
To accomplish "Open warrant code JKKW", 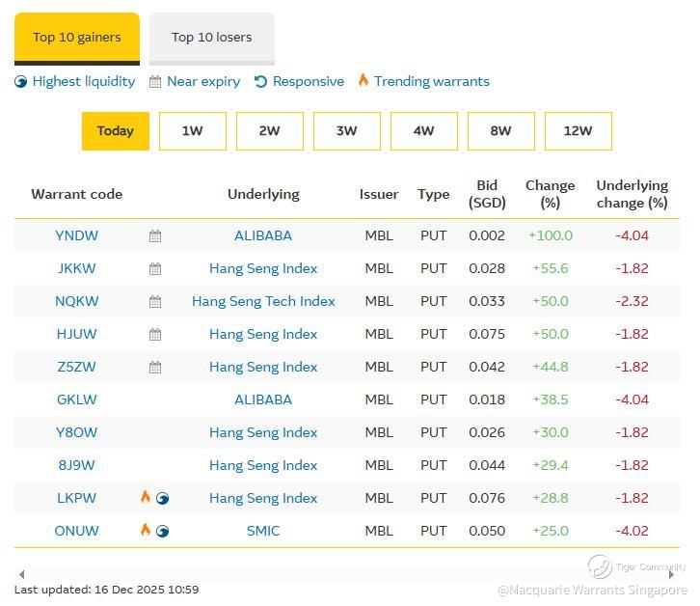I will [x=77, y=268].
